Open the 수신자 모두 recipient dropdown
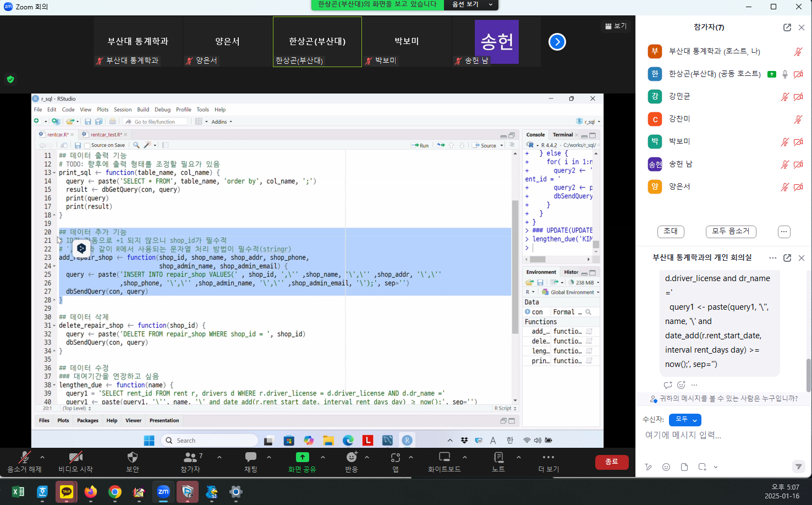812x505 pixels. click(685, 420)
